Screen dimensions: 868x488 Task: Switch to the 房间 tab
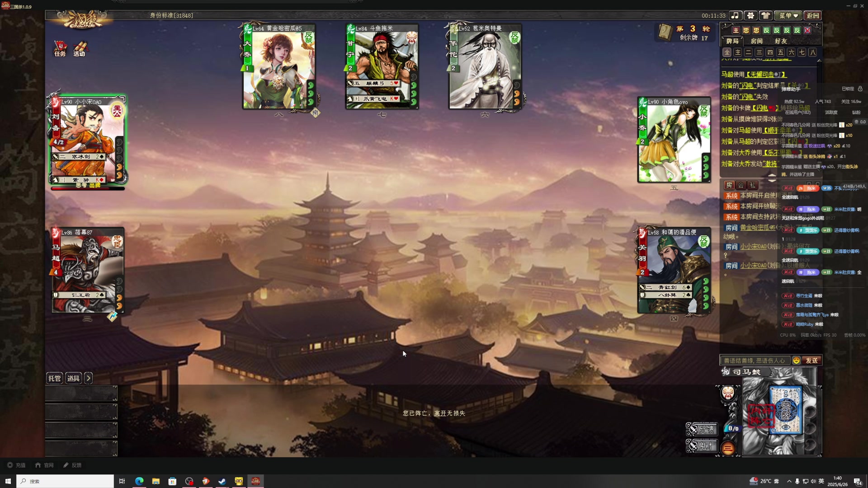[x=756, y=41]
